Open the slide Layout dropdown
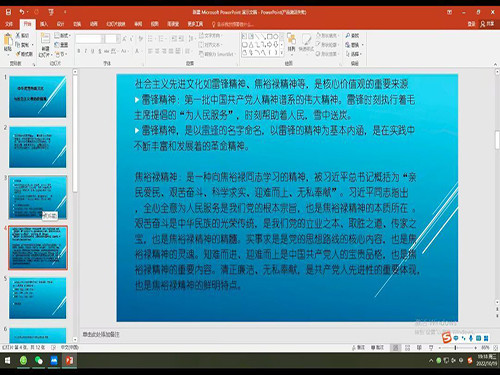Image resolution: width=500 pixels, height=375 pixels. [x=63, y=35]
